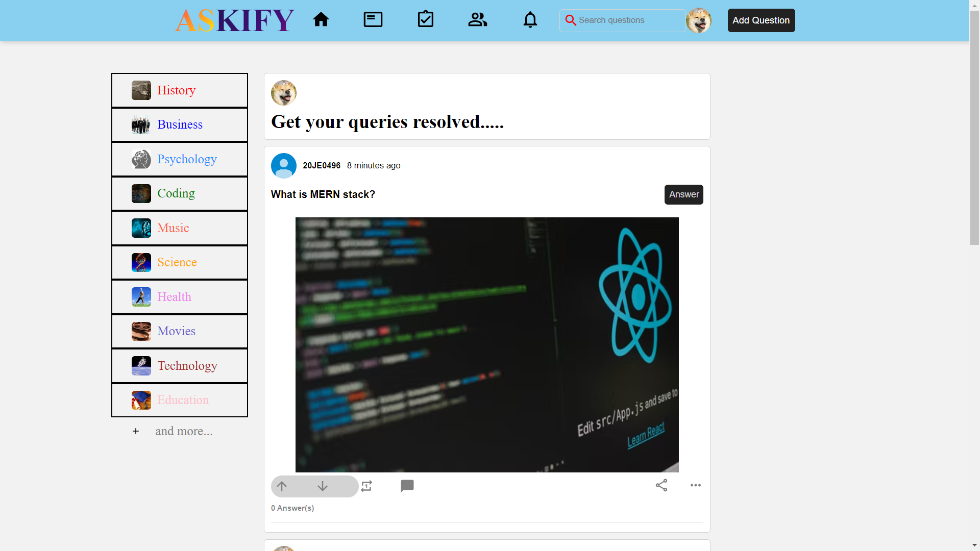Share the MERN stack question
The height and width of the screenshot is (551, 980).
(x=661, y=485)
